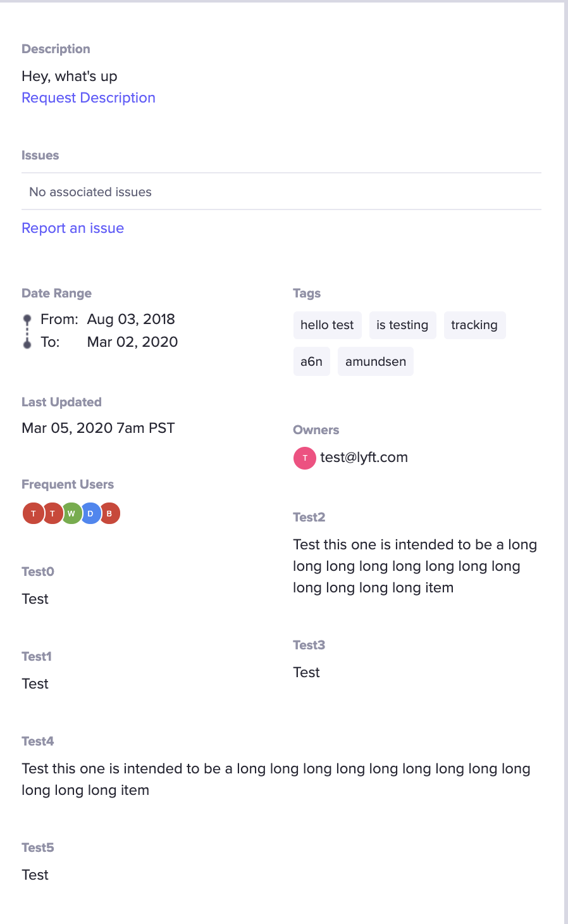Click the B frequent user avatar

pyautogui.click(x=109, y=513)
